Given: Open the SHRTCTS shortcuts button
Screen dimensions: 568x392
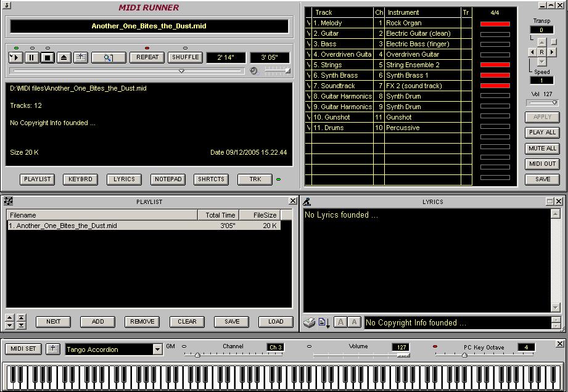Looking at the screenshot, I should [211, 179].
